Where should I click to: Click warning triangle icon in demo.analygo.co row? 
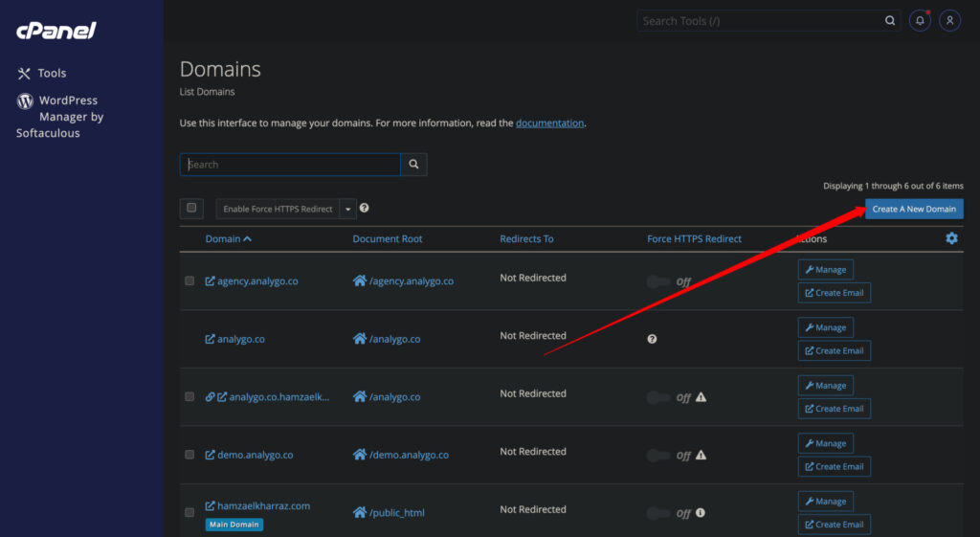(x=702, y=455)
